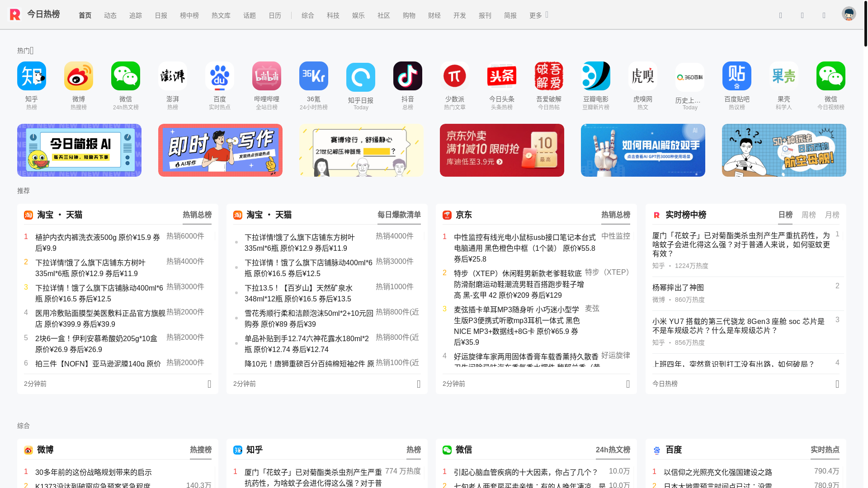Screen dimensions: 868x488
Task: Click the 京东 card footer menu icon
Action: [x=628, y=384]
